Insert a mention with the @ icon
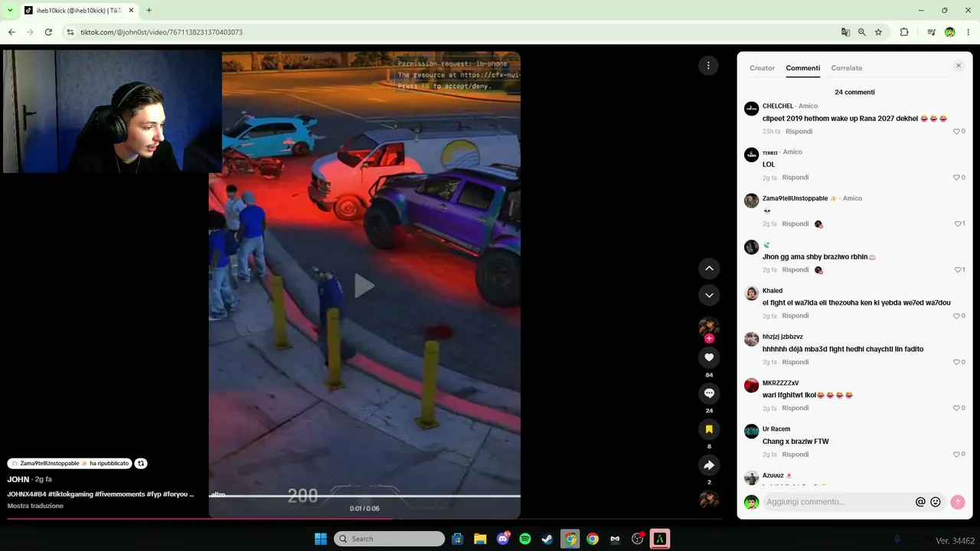Image resolution: width=980 pixels, height=551 pixels. (x=920, y=502)
